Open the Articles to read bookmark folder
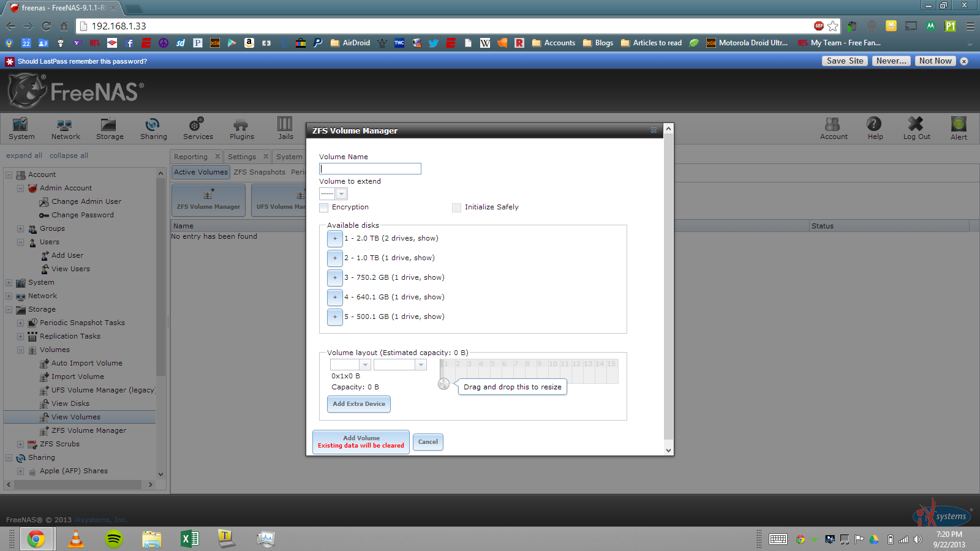This screenshot has height=551, width=980. point(651,43)
